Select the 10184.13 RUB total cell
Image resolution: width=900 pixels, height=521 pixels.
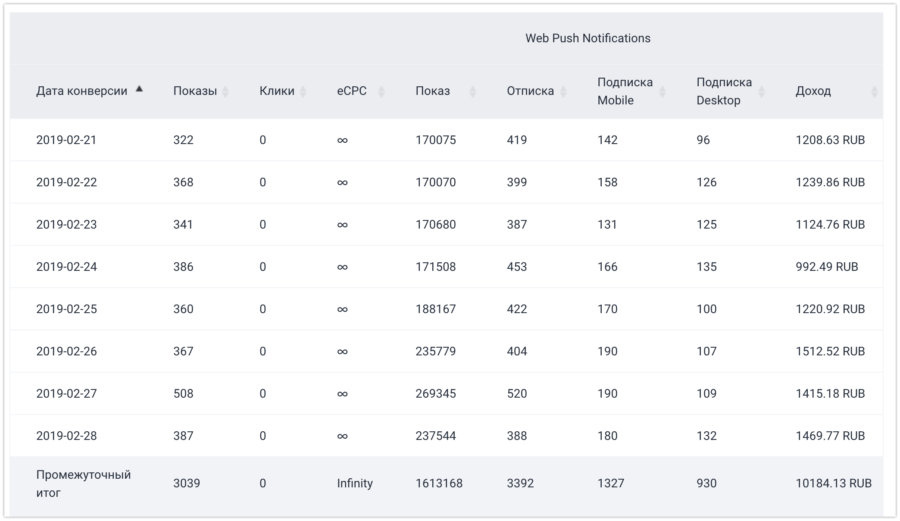(833, 484)
